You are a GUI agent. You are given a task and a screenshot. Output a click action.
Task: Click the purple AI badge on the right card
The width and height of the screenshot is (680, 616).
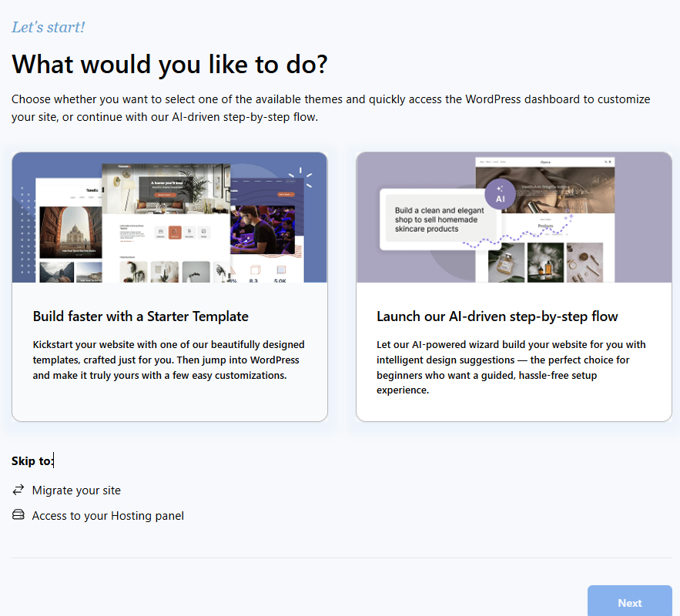pyautogui.click(x=499, y=194)
